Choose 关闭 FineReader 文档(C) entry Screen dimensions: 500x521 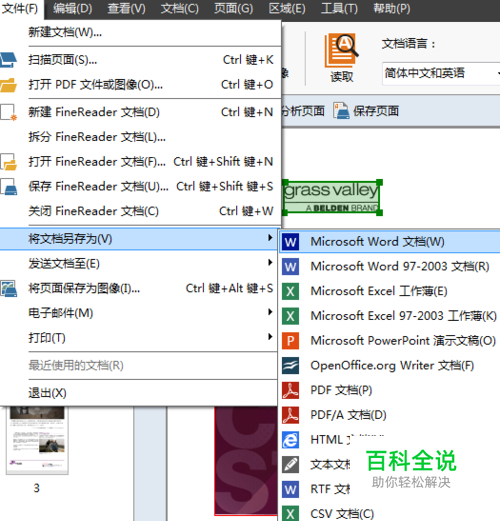coord(140,211)
